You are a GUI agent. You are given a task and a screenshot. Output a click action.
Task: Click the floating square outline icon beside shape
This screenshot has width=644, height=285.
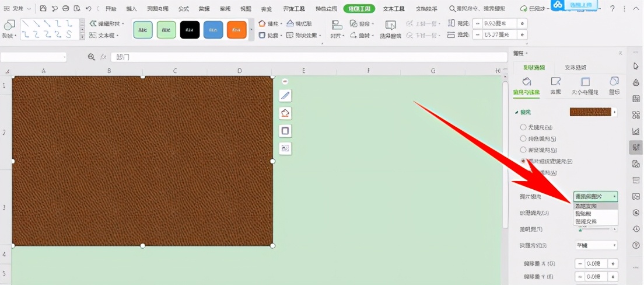[x=285, y=131]
